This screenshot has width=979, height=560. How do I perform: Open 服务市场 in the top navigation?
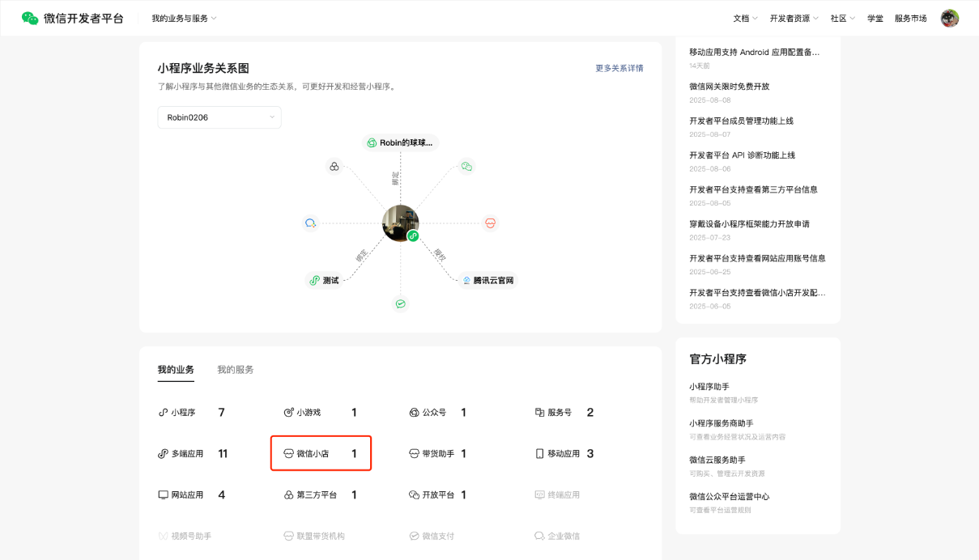910,18
